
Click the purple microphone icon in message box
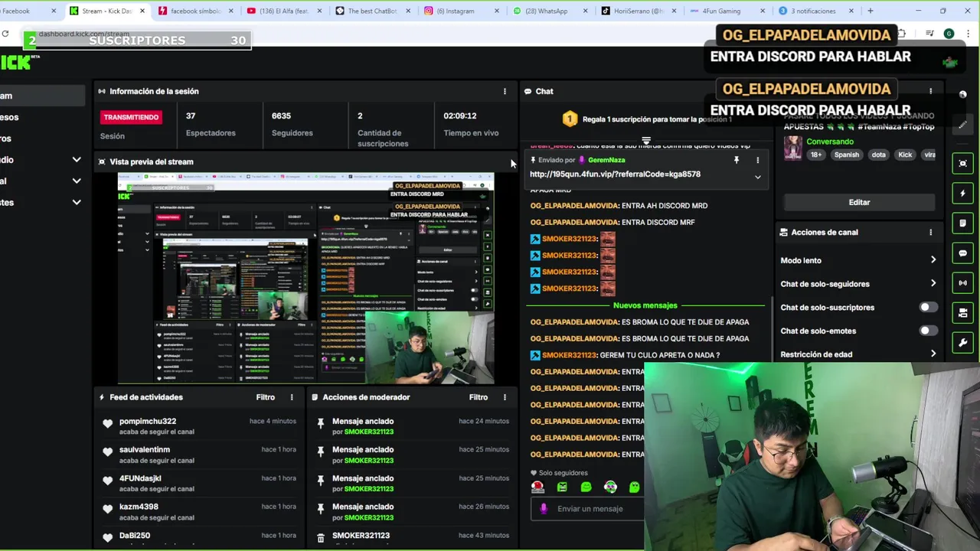(544, 508)
